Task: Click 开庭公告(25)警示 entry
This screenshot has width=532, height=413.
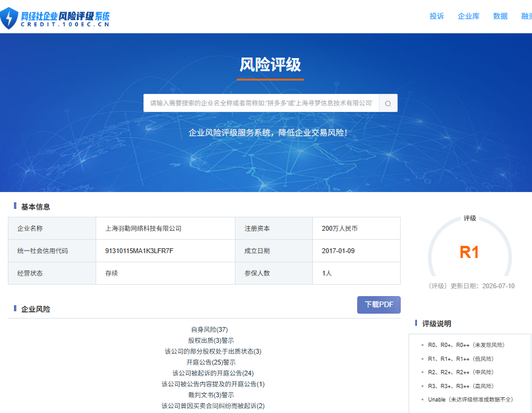Action: pyautogui.click(x=211, y=363)
